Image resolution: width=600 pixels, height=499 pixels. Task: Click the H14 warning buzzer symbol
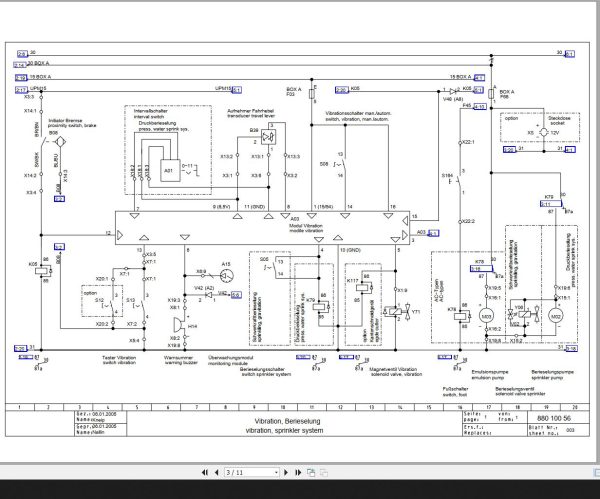pyautogui.click(x=179, y=325)
